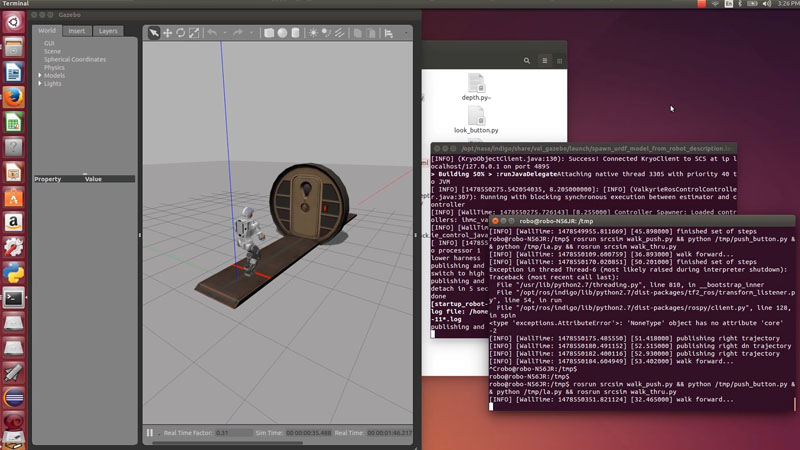
Task: Switch to the Insert tab
Action: click(76, 31)
